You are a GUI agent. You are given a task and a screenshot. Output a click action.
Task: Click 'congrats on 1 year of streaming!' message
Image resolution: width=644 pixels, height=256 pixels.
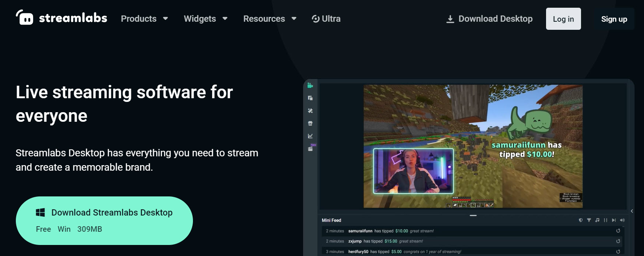point(432,252)
